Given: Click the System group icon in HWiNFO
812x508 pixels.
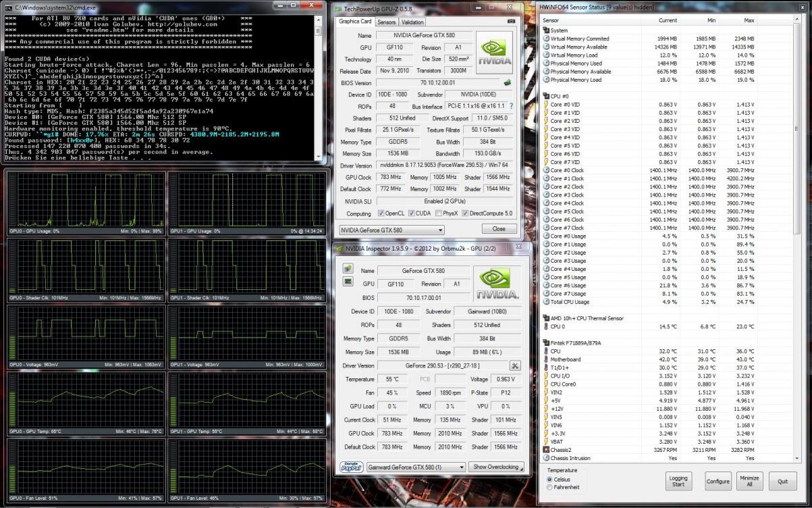Looking at the screenshot, I should click(546, 30).
